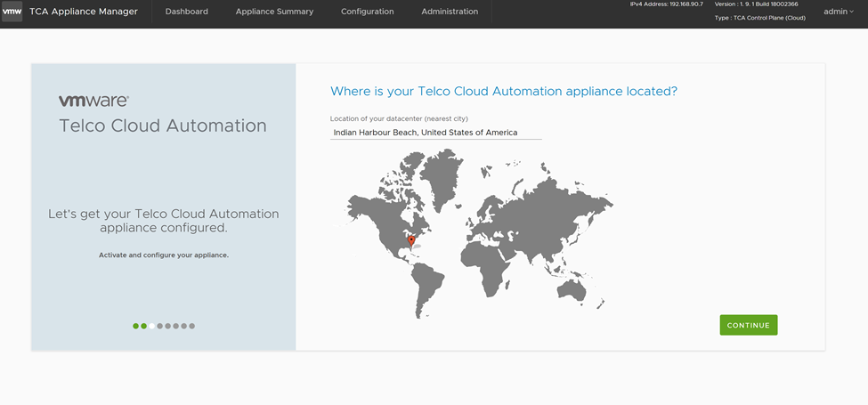This screenshot has width=868, height=405.
Task: Click the Version 1.9.1 Build text
Action: point(756,4)
